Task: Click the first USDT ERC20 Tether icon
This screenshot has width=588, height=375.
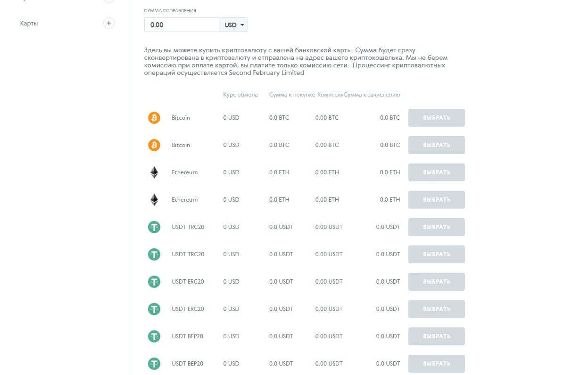Action: (x=154, y=282)
